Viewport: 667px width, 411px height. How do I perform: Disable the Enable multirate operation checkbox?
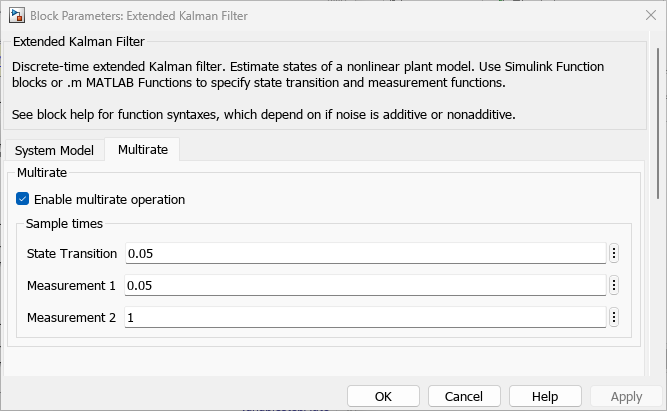click(x=23, y=199)
